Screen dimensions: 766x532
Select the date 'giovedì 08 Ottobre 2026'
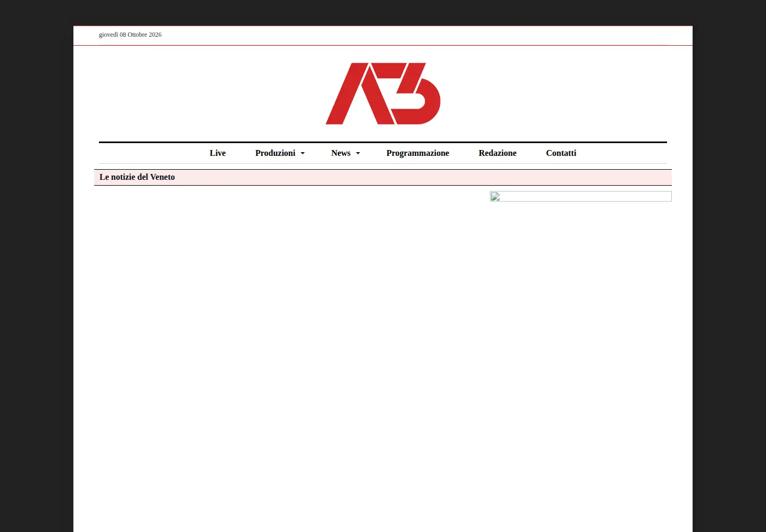point(130,35)
